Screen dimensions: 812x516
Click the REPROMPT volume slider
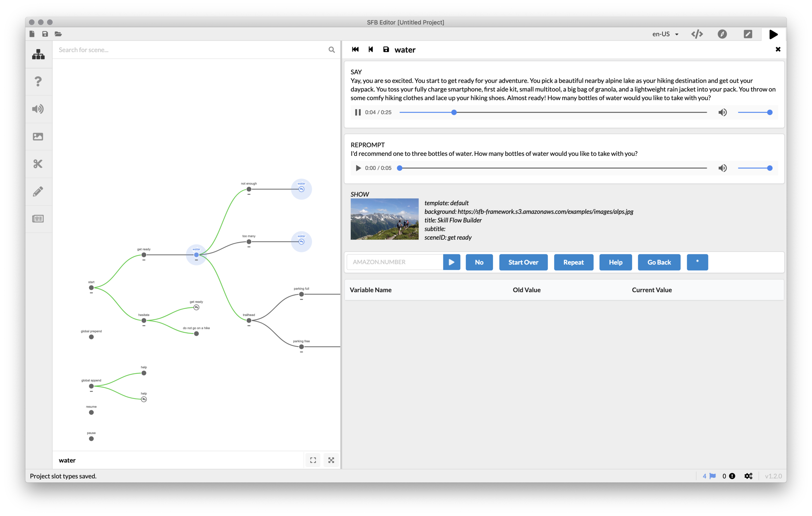click(755, 168)
